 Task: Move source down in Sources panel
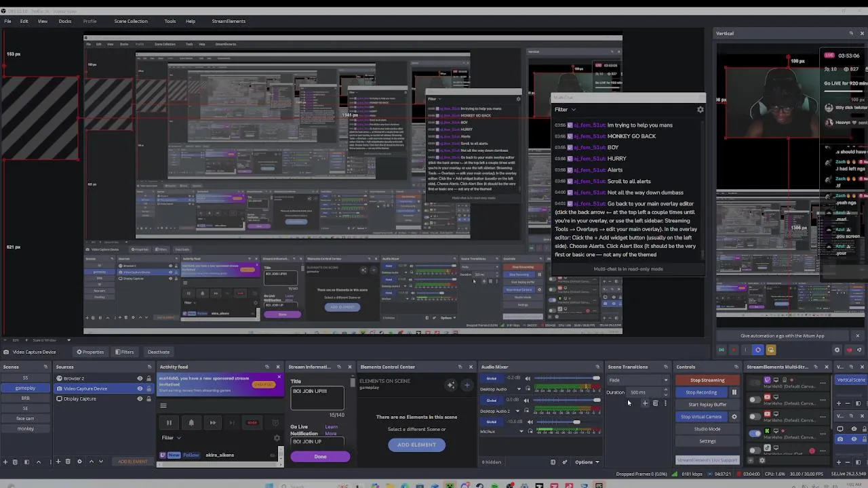pyautogui.click(x=101, y=462)
